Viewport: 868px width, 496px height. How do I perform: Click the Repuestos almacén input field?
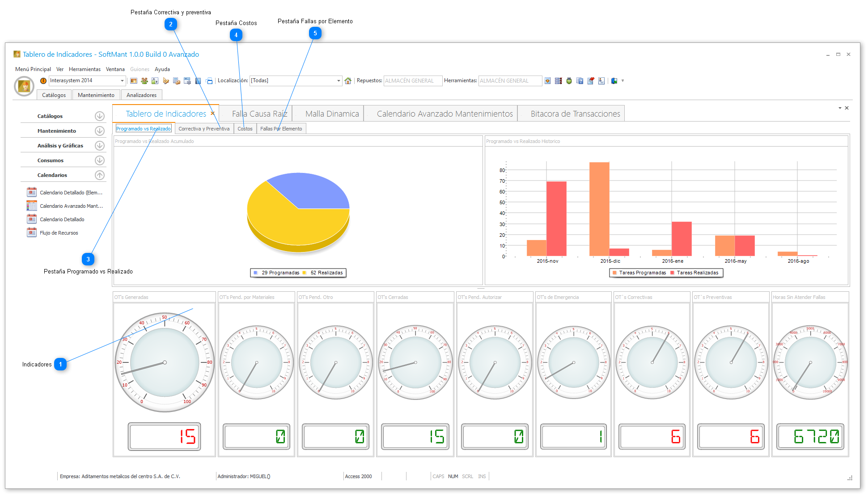tap(412, 81)
